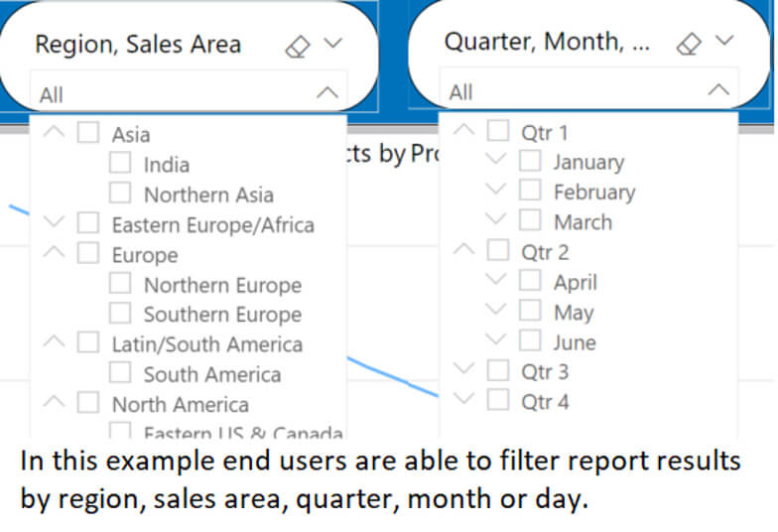Expand Qtr 3 to show months

point(464,368)
